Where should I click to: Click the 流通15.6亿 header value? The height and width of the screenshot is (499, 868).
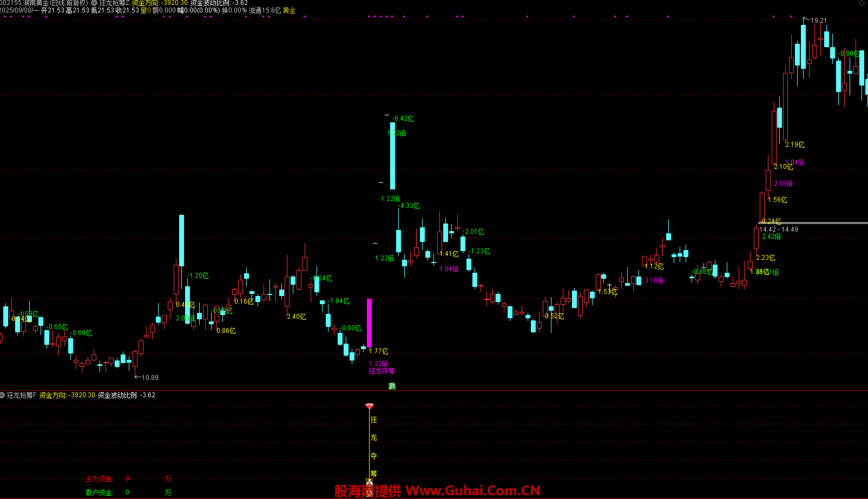[265, 10]
